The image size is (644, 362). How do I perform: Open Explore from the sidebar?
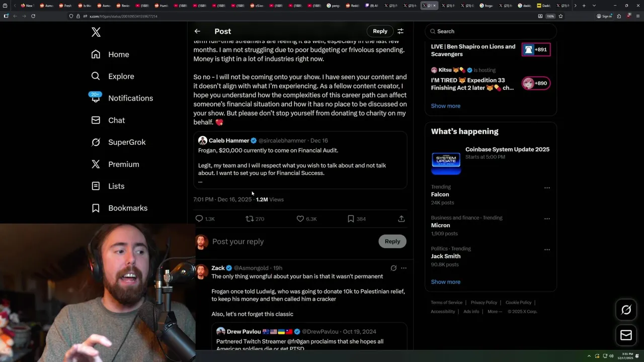click(121, 76)
